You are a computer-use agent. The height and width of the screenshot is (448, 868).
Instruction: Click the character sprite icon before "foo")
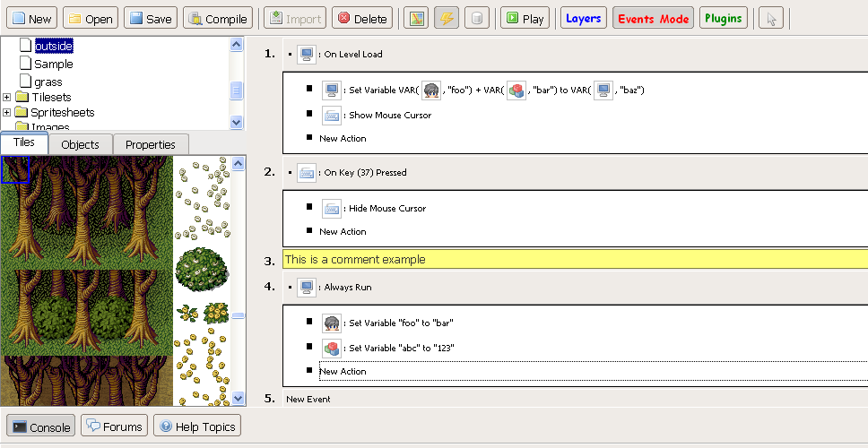(x=431, y=90)
